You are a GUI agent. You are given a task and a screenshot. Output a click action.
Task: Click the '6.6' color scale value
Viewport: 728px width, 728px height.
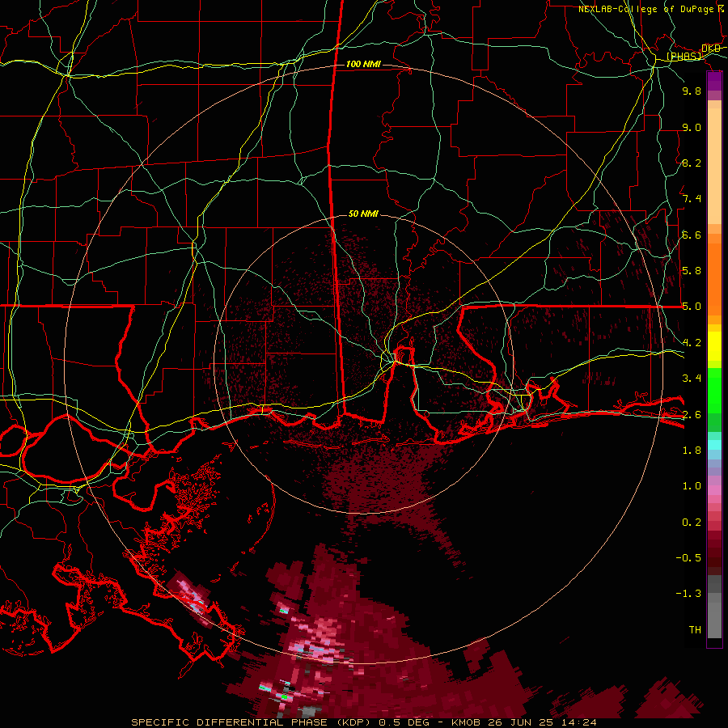coord(692,235)
